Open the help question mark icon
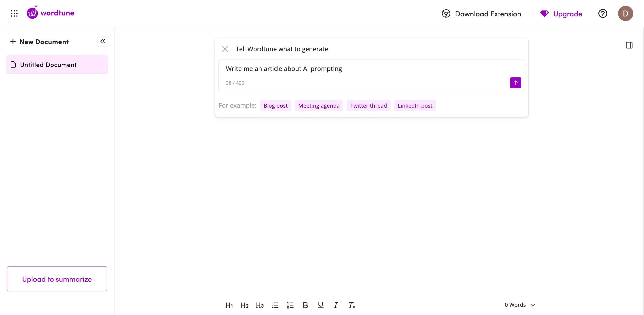Screen dimensions: 644x315 coord(602,13)
